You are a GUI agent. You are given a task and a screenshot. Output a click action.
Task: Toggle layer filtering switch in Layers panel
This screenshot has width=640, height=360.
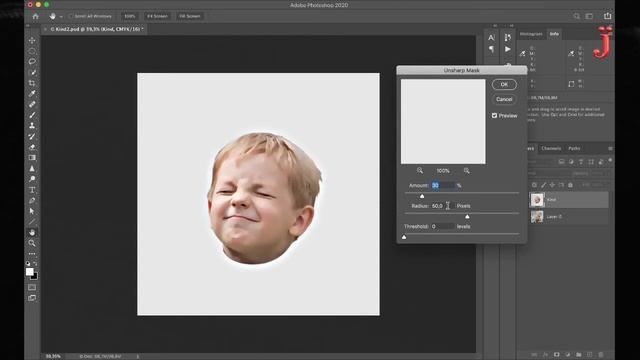click(x=610, y=161)
